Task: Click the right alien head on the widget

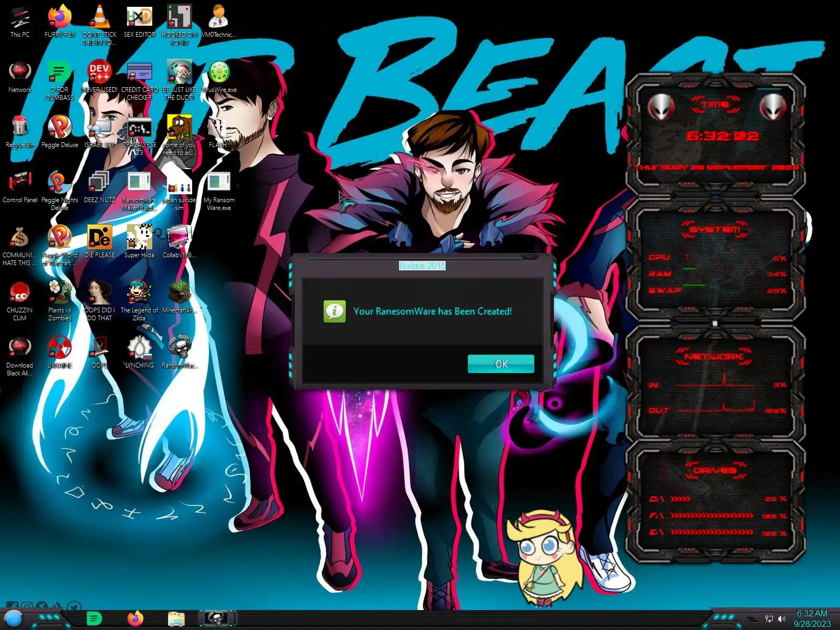Action: 773,107
